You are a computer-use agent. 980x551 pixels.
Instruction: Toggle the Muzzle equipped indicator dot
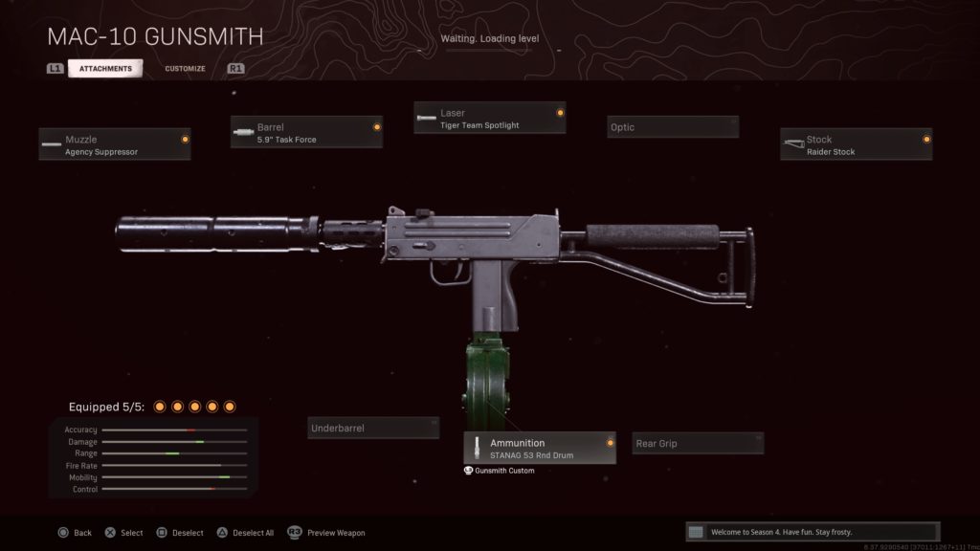coord(185,140)
